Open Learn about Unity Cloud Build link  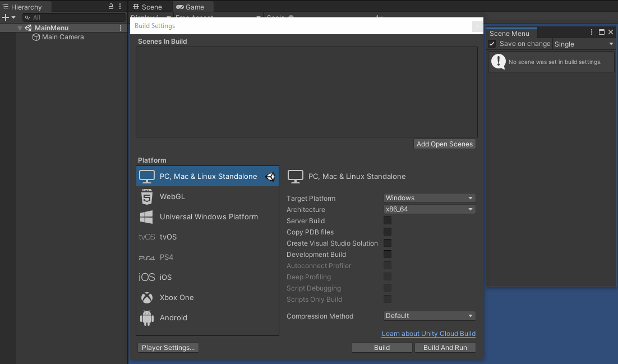click(428, 334)
